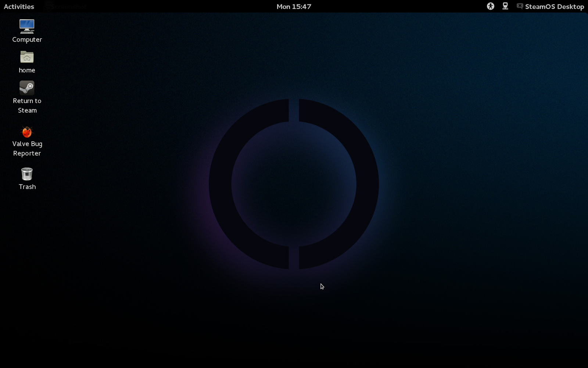Screen dimensions: 588x368
Task: Open the Activities overview
Action: (x=19, y=6)
